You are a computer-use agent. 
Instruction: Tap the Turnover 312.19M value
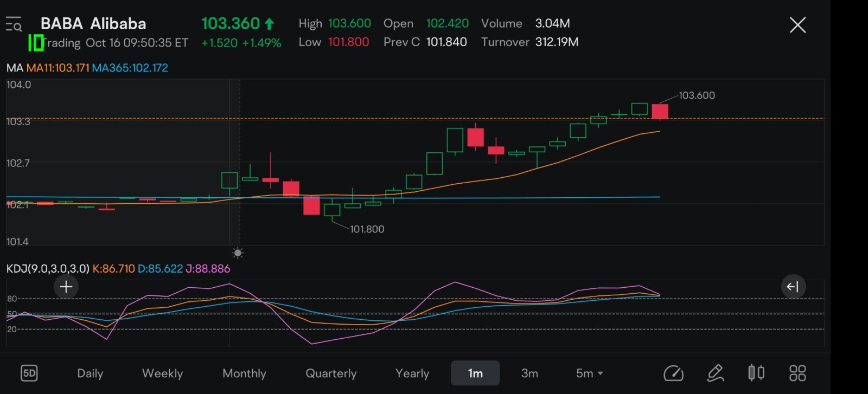pyautogui.click(x=557, y=42)
